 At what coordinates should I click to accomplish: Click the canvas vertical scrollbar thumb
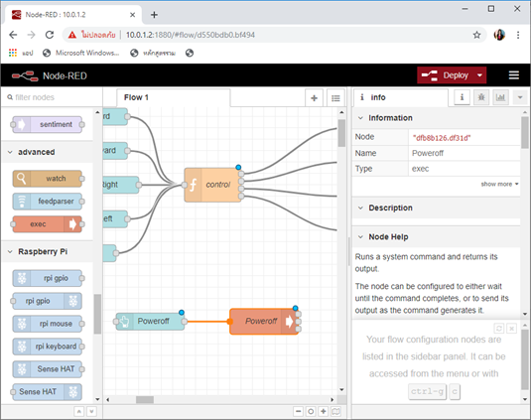(341, 133)
